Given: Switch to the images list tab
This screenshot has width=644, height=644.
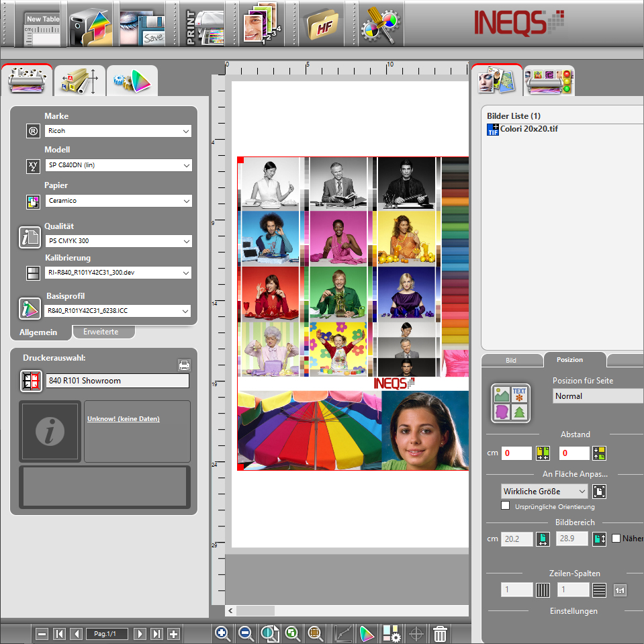Looking at the screenshot, I should click(496, 80).
